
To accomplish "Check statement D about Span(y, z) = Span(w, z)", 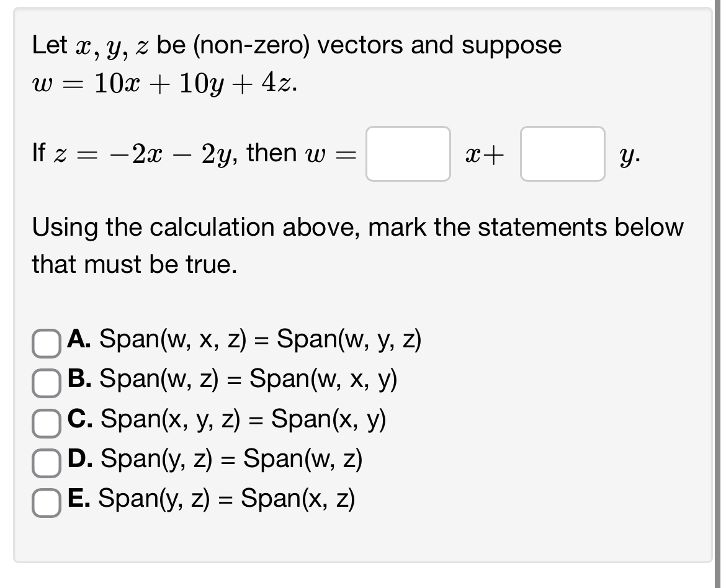I will (45, 461).
